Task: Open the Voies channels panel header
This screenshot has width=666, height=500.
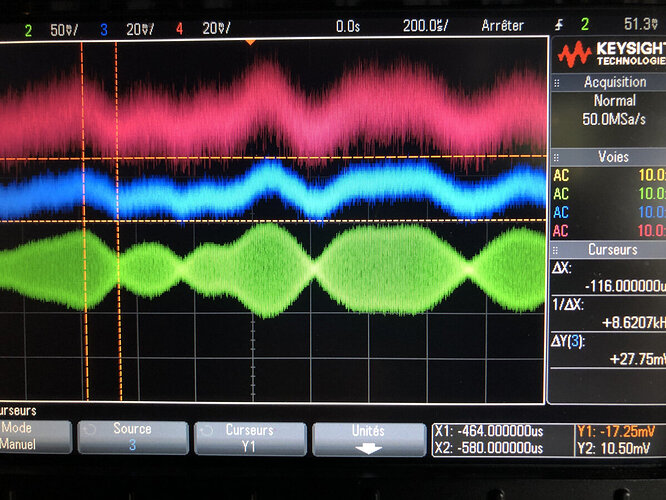Action: pyautogui.click(x=612, y=157)
